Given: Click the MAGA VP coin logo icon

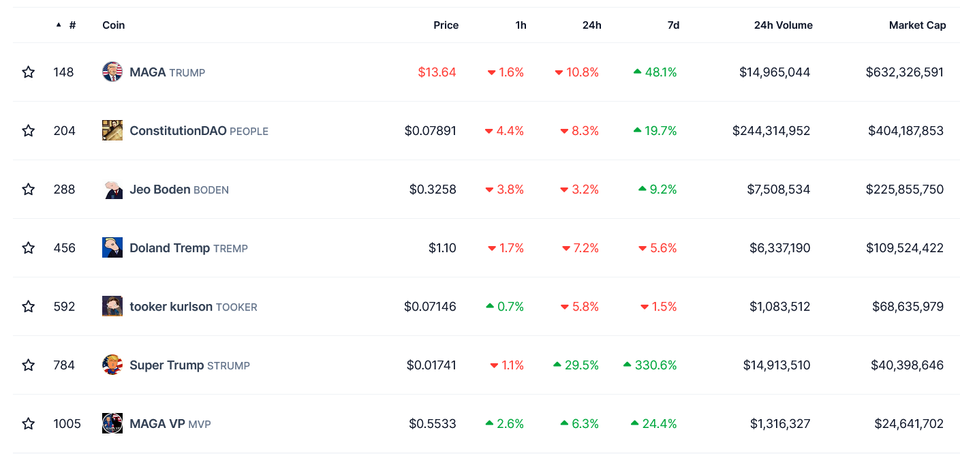Looking at the screenshot, I should 112,423.
